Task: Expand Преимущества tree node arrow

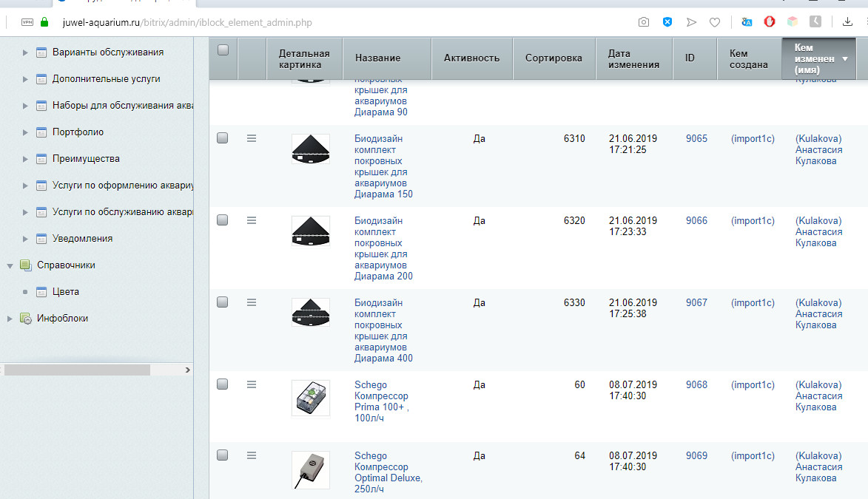Action: tap(25, 159)
